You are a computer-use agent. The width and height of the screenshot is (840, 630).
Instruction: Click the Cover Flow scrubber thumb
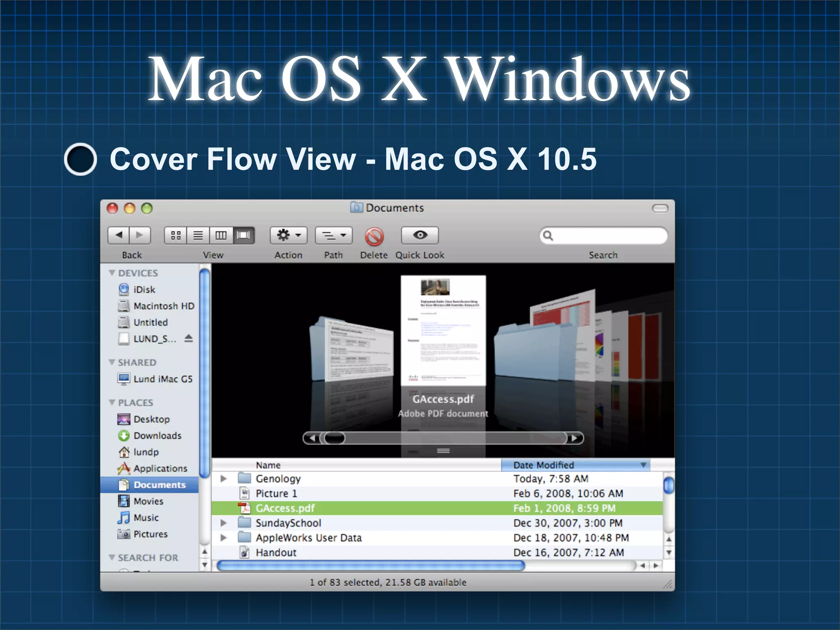coord(334,438)
